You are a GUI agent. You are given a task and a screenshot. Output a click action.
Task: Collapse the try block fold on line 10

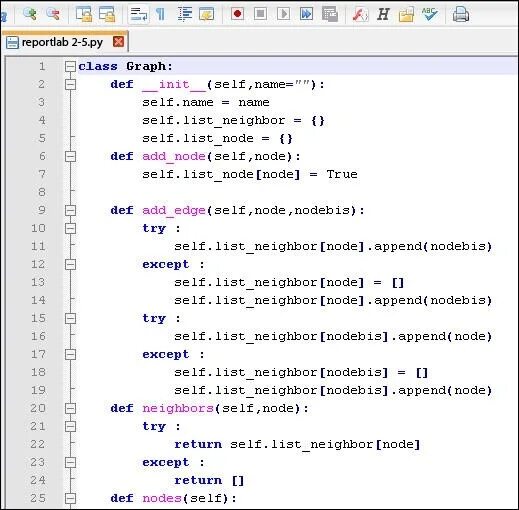point(70,228)
